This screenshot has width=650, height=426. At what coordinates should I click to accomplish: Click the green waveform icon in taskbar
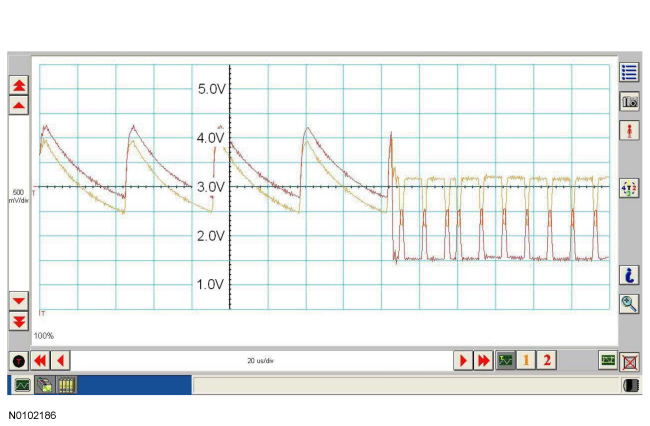click(x=22, y=385)
